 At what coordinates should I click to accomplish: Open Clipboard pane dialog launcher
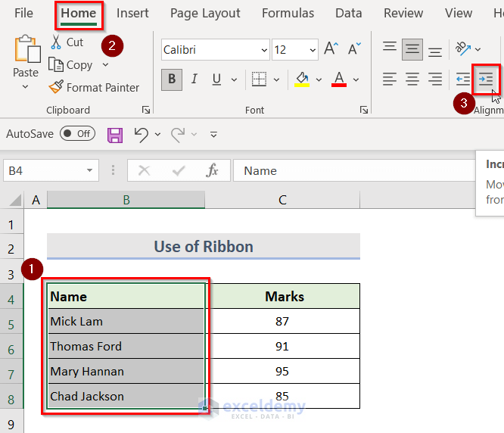pos(146,111)
